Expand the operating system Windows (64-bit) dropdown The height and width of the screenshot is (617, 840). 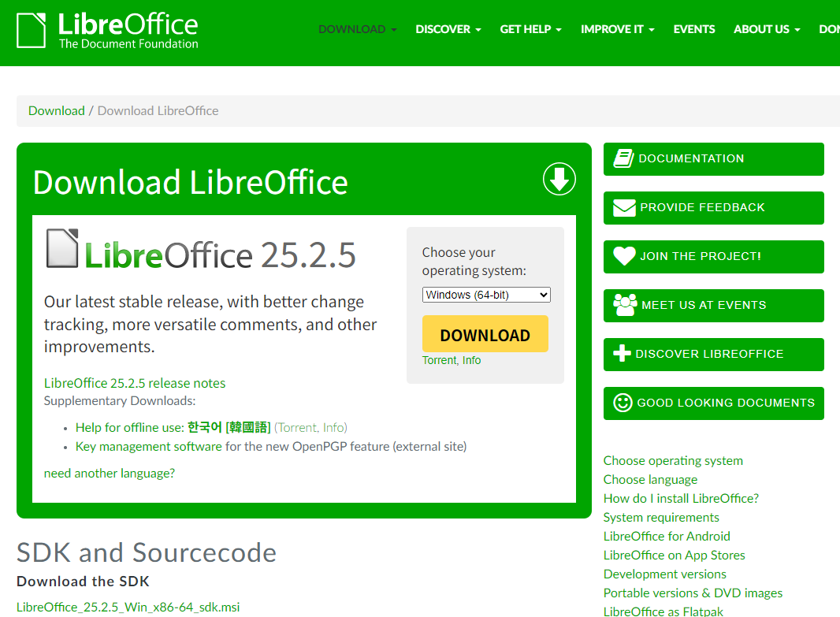pyautogui.click(x=486, y=295)
